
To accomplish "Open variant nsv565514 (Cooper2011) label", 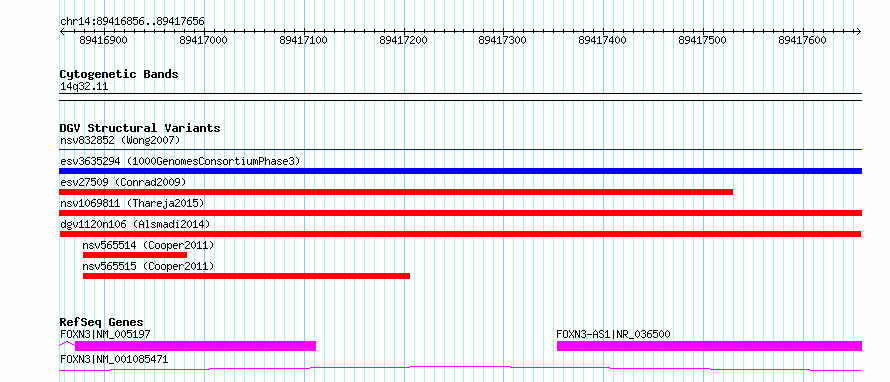I will tap(149, 245).
